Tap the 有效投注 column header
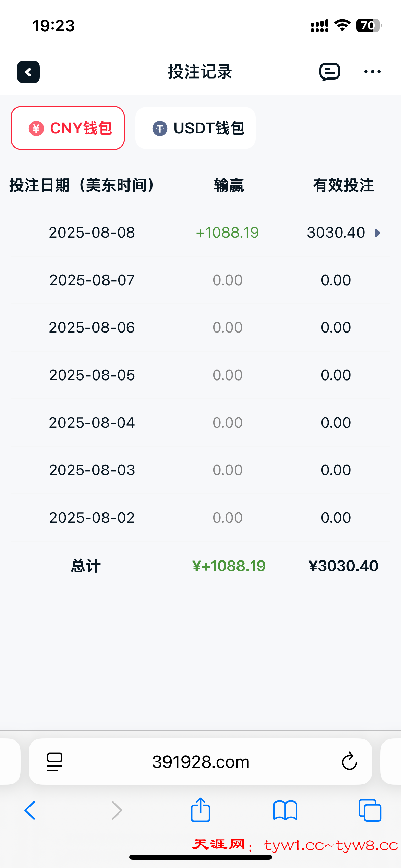The image size is (401, 868). 343,185
